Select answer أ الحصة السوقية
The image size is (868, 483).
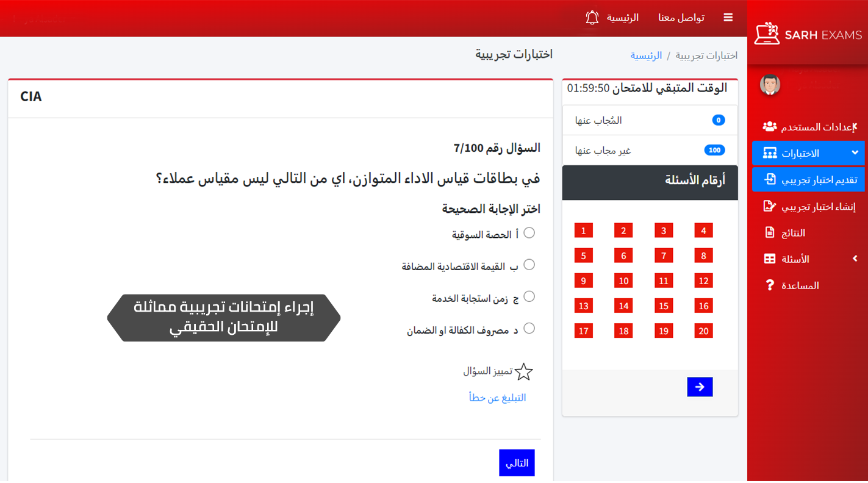(x=529, y=233)
